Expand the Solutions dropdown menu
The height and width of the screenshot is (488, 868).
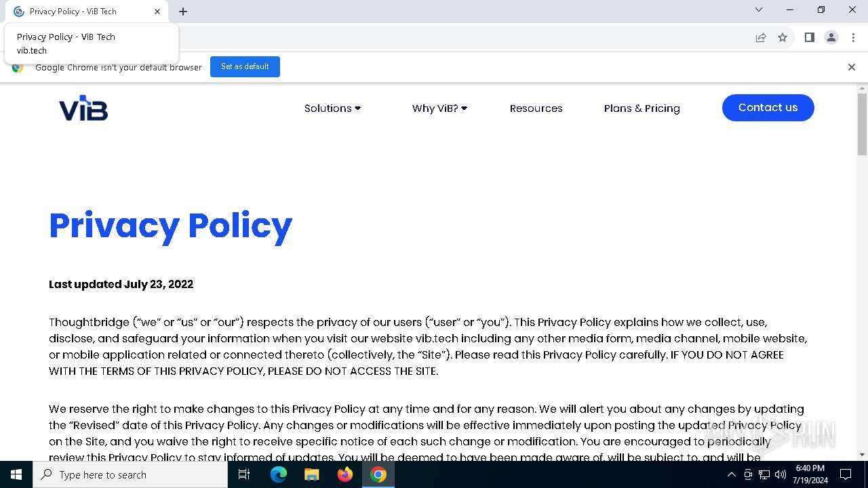(x=332, y=108)
